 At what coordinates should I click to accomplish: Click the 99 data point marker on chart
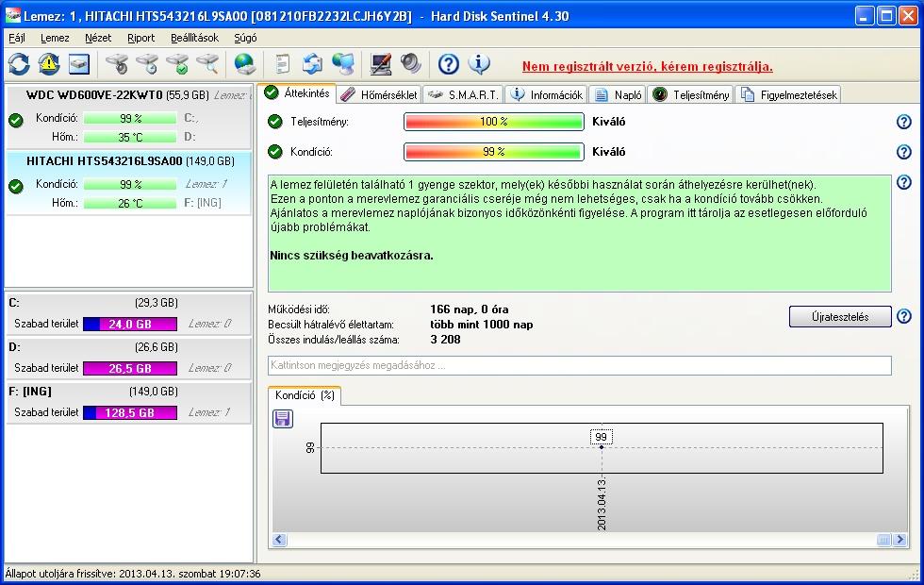(602, 447)
